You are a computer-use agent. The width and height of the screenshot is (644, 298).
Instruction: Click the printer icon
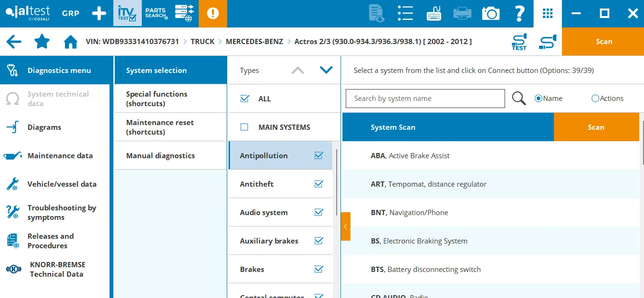(462, 13)
